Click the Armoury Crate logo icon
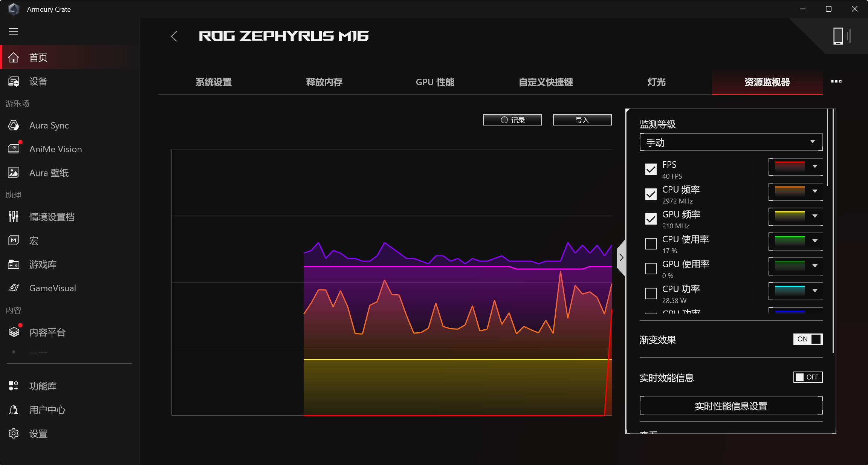 [14, 9]
